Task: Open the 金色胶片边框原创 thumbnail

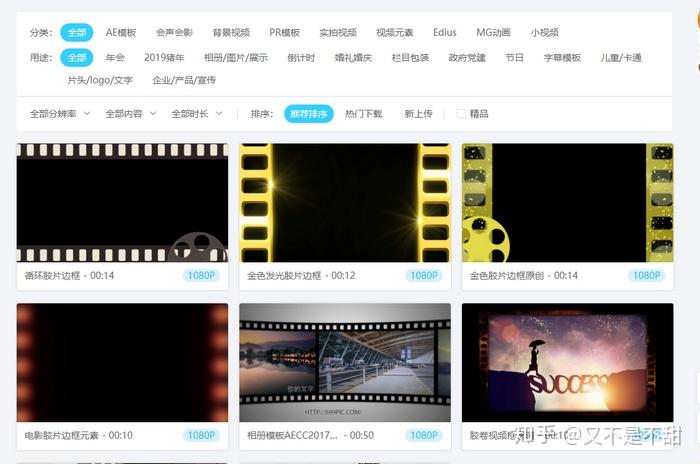Action: tap(567, 203)
